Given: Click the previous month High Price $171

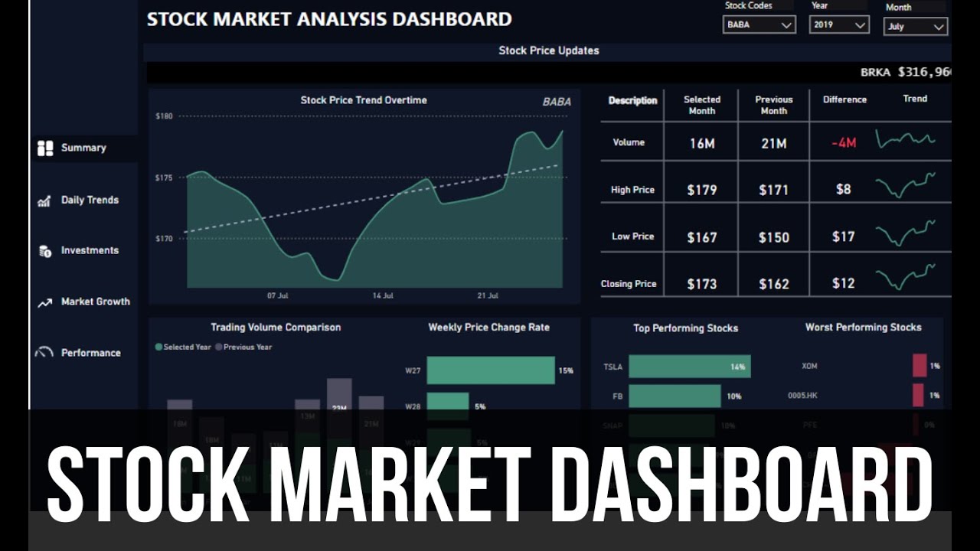Looking at the screenshot, I should coord(774,190).
